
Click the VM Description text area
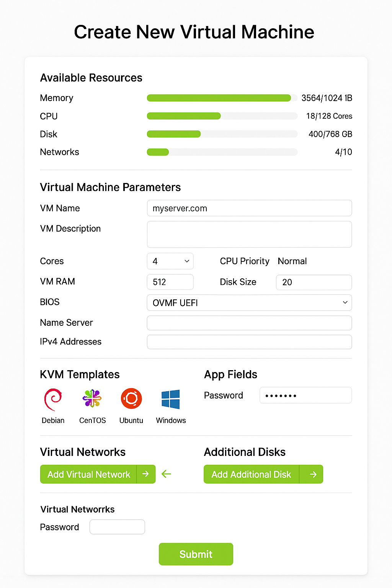click(249, 234)
